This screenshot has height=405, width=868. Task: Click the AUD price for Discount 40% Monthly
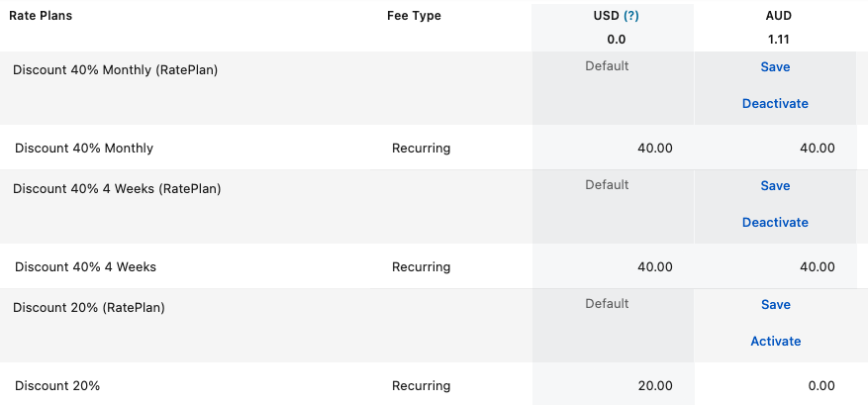point(817,149)
